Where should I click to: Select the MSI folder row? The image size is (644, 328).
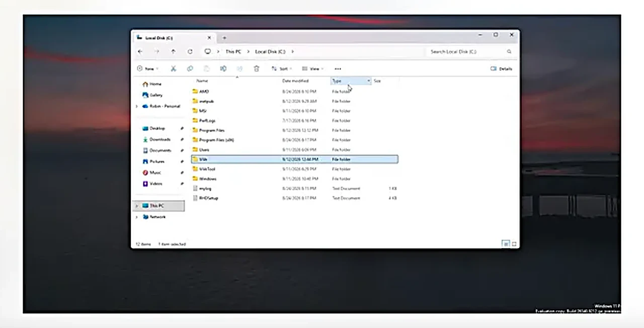coord(295,111)
